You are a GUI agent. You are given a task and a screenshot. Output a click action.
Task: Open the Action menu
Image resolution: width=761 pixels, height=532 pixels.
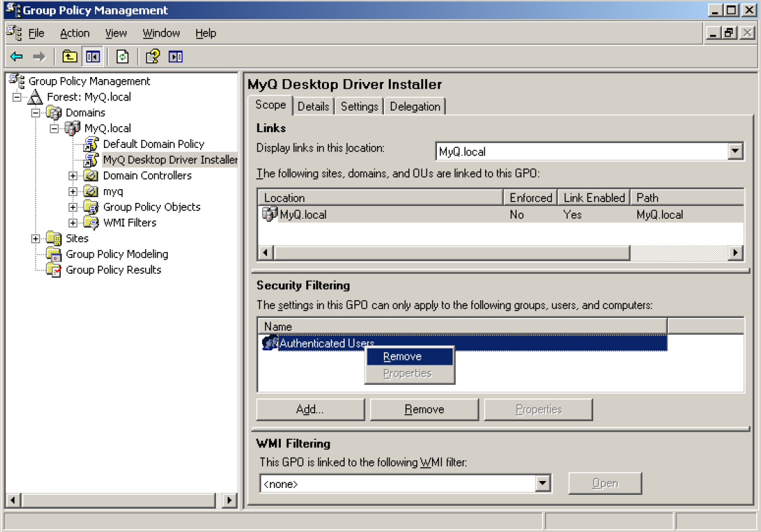point(74,32)
